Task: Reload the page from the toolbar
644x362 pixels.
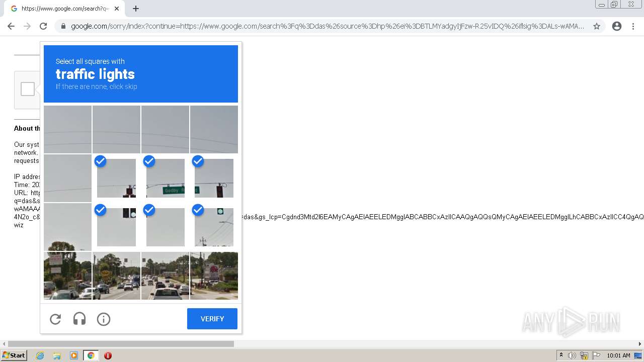Action: [43, 26]
